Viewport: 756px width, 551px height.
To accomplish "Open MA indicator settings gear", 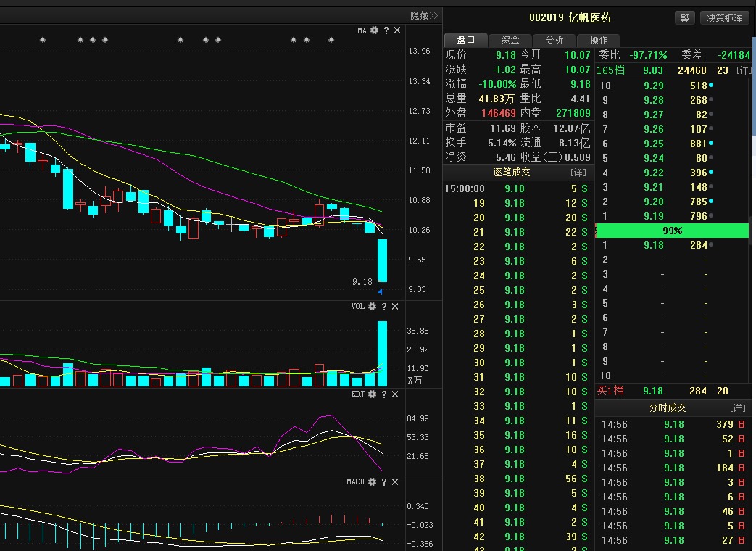I will (375, 30).
